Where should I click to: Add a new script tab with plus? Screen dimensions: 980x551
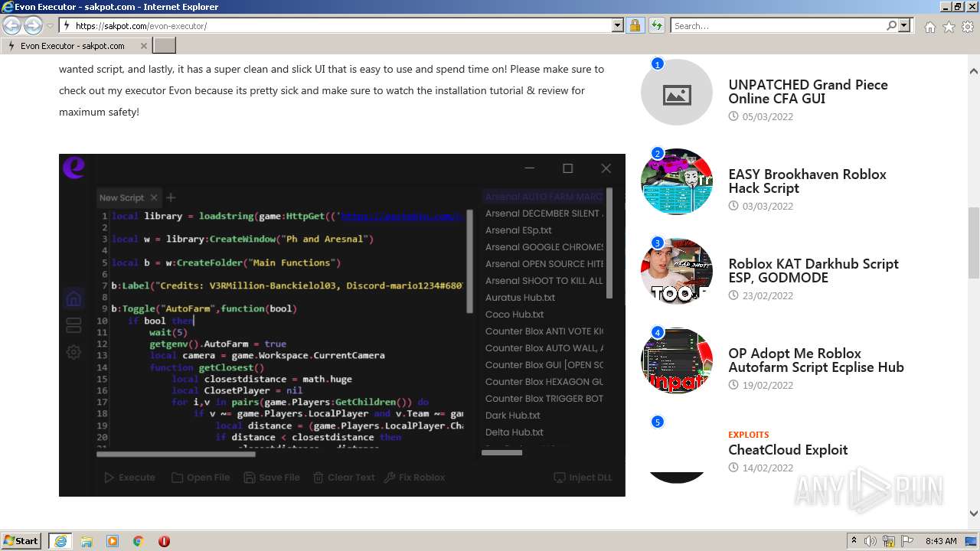pyautogui.click(x=171, y=197)
